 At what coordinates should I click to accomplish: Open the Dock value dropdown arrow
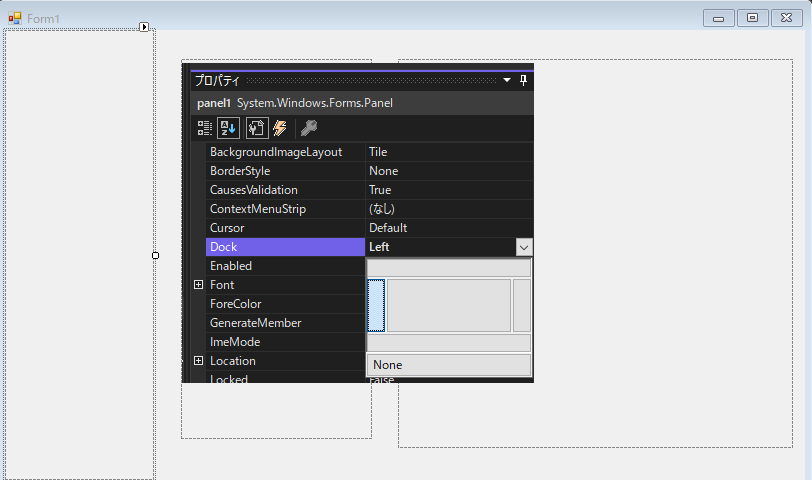(524, 248)
